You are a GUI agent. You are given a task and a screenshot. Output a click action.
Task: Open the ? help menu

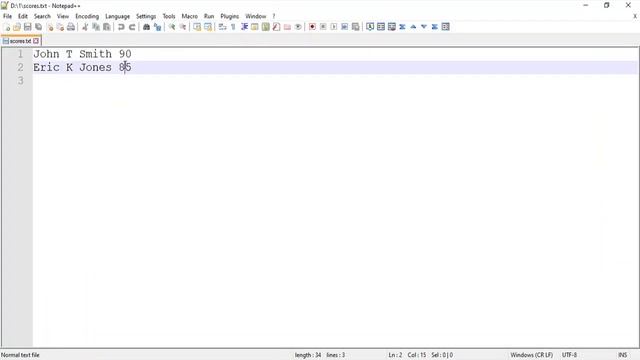click(x=274, y=16)
